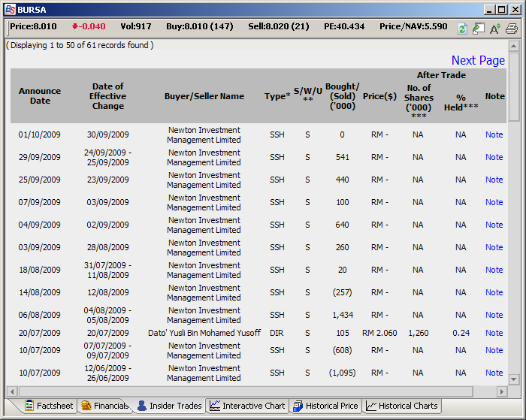Image resolution: width=526 pixels, height=420 pixels.
Task: Switch to the Insider Trades tab
Action: (x=170, y=406)
